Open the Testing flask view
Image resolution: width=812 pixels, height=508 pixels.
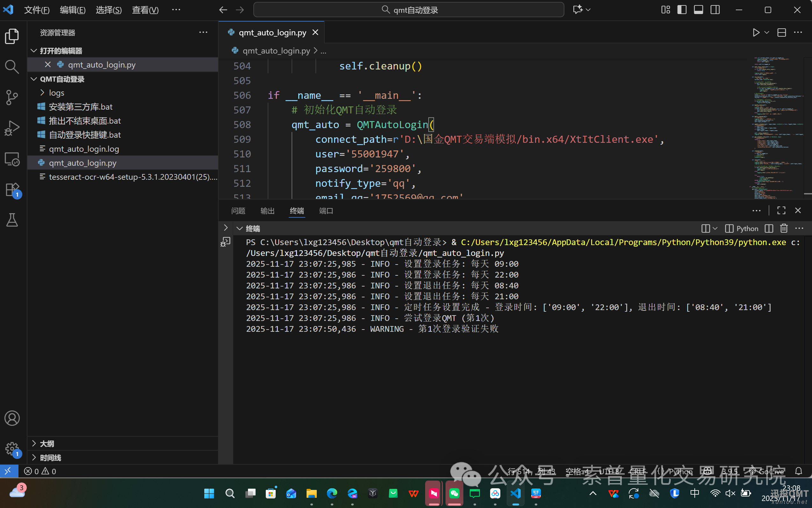click(x=12, y=220)
